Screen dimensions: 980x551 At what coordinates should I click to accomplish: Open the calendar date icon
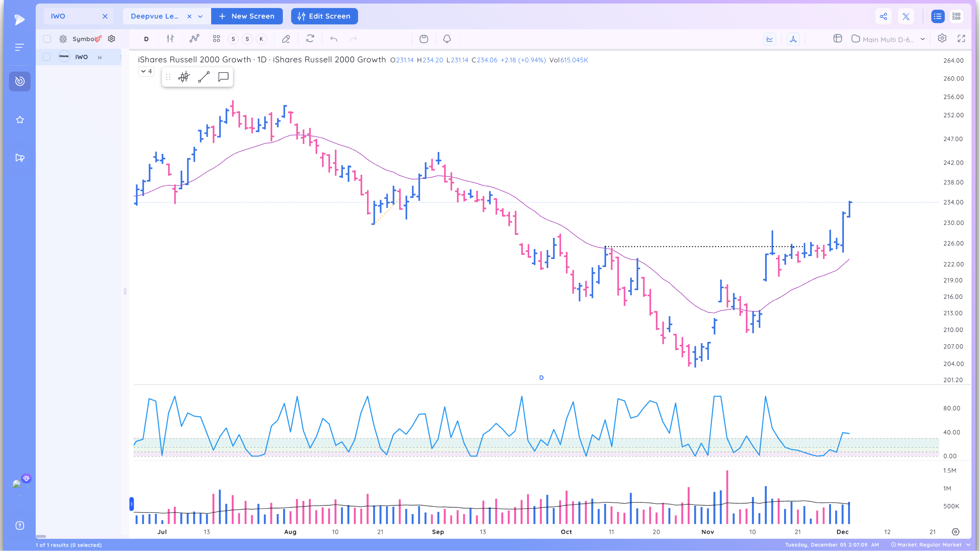click(424, 39)
